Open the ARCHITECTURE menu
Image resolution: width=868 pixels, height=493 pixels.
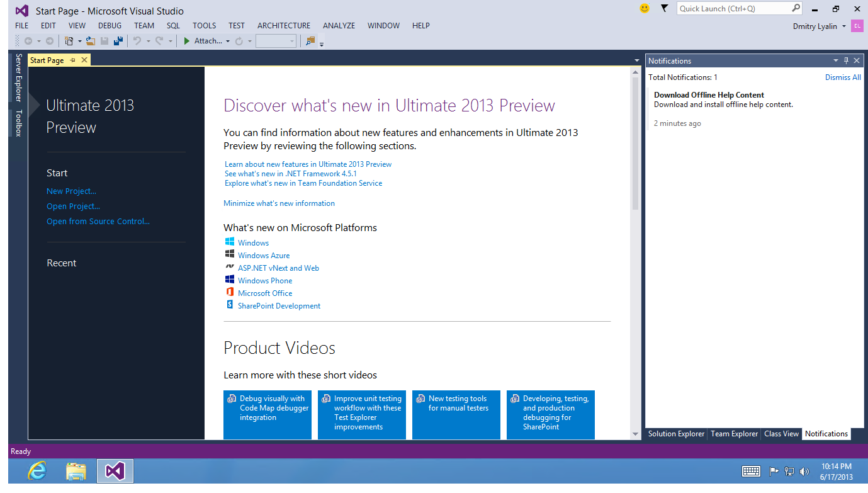pyautogui.click(x=283, y=26)
